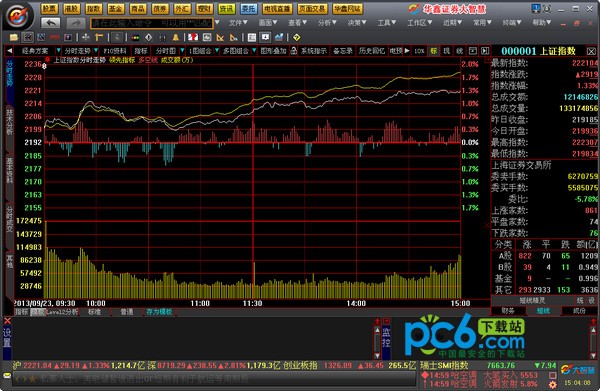The width and height of the screenshot is (600, 391).
Task: Click the 页面交易 button
Action: 312,8
